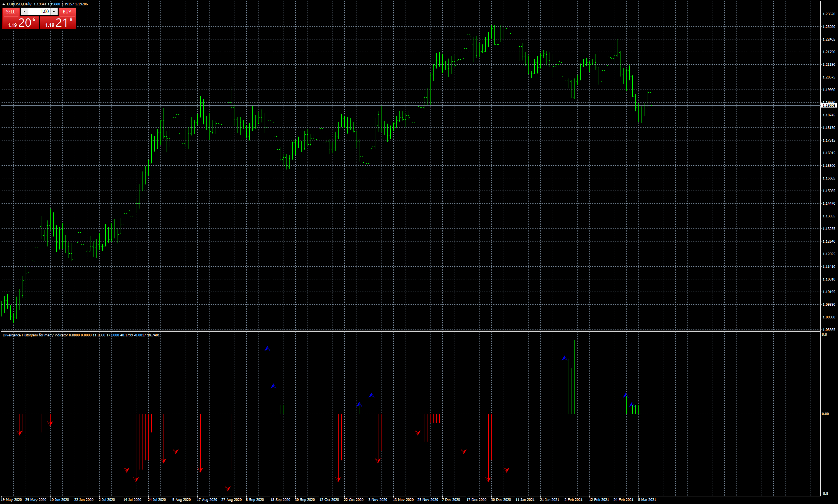Click the 2 Feb 2021 date label
Viewport: 838px width, 504px height.
(573, 500)
